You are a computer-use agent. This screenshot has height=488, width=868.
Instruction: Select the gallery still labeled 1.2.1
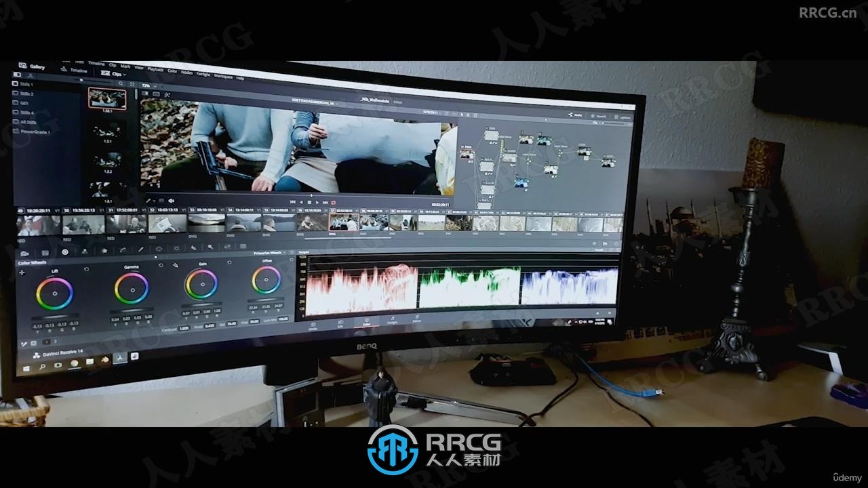pyautogui.click(x=107, y=130)
